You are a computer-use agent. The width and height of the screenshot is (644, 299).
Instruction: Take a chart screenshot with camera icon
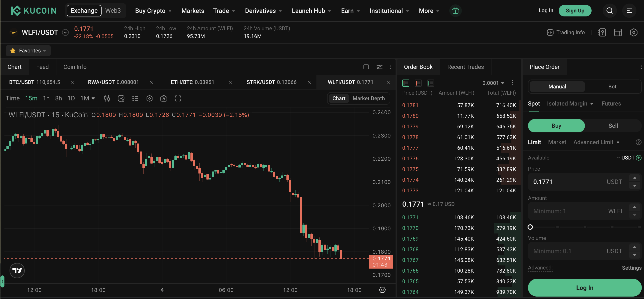164,98
